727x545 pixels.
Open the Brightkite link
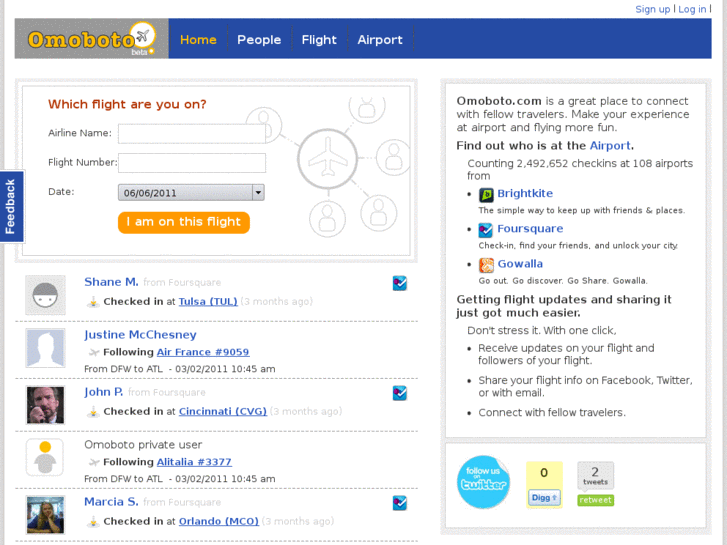(x=525, y=193)
